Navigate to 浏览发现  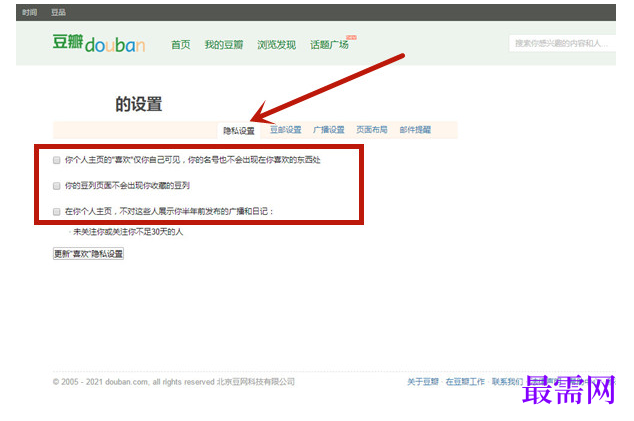tap(277, 44)
